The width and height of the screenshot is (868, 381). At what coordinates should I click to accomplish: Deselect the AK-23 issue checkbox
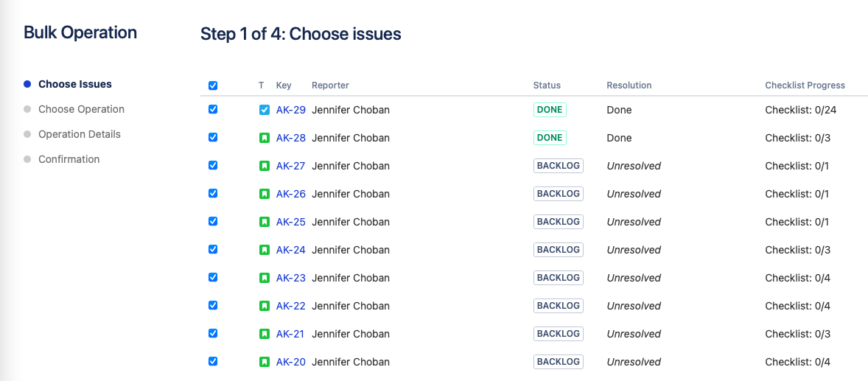pos(213,278)
